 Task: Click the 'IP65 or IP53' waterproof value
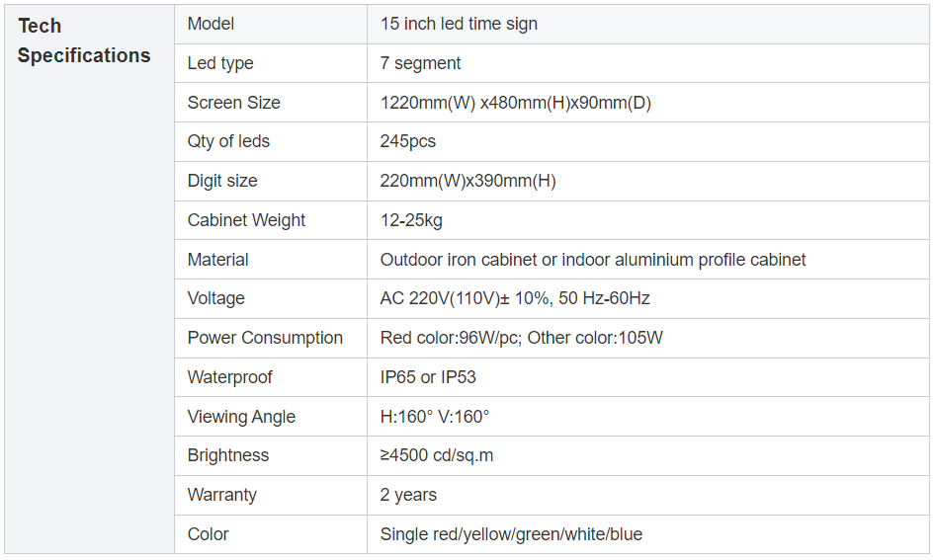pos(427,377)
